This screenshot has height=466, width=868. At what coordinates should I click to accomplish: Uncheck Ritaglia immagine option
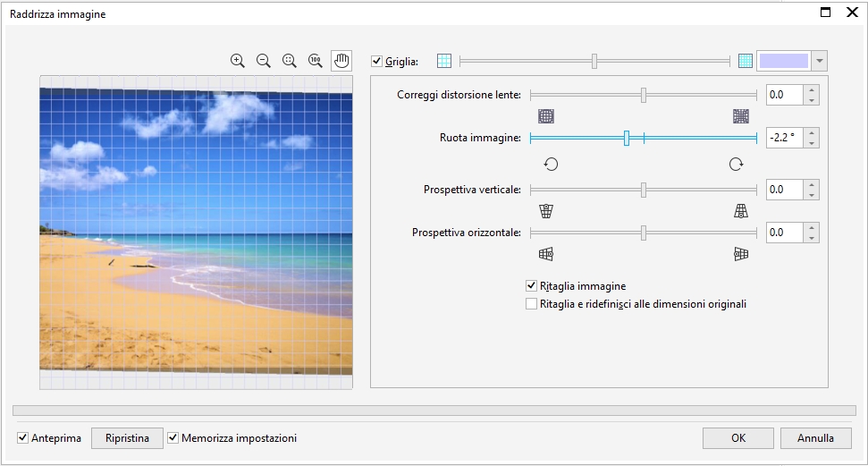pos(532,286)
